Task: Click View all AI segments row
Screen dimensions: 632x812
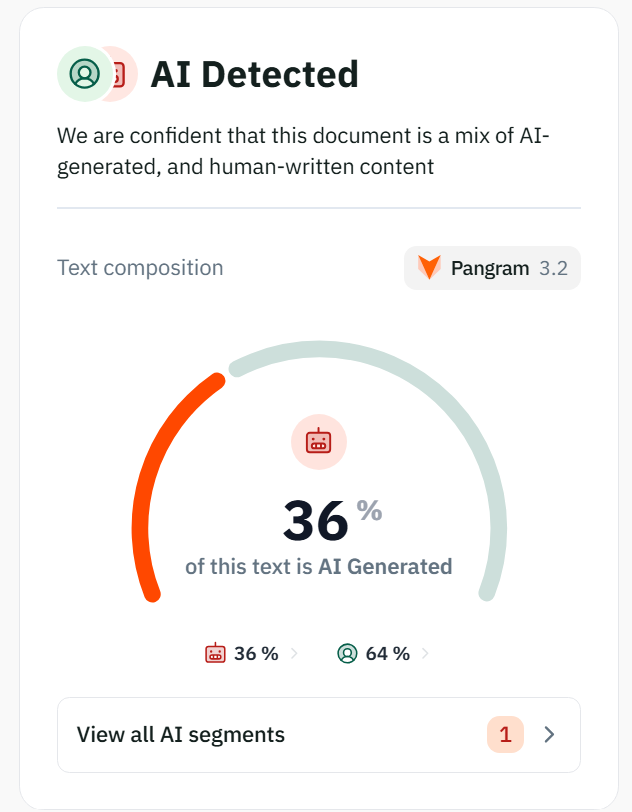Action: pos(319,735)
